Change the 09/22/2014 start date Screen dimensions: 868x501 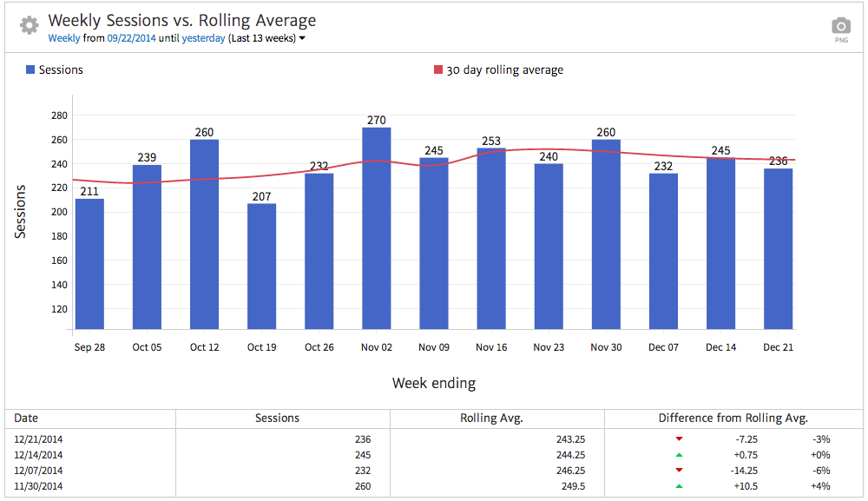[132, 38]
